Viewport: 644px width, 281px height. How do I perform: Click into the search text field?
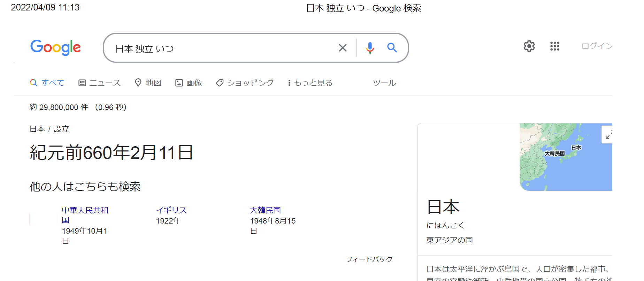click(x=223, y=48)
